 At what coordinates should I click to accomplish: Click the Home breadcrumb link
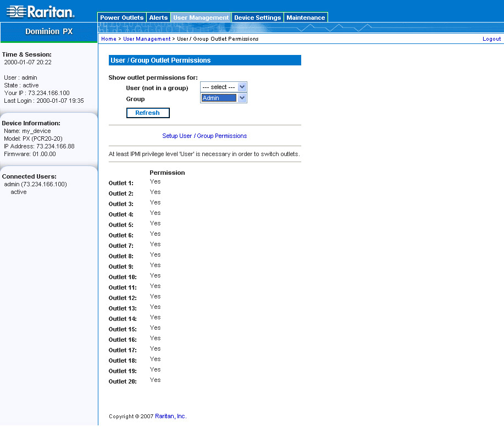coord(108,39)
